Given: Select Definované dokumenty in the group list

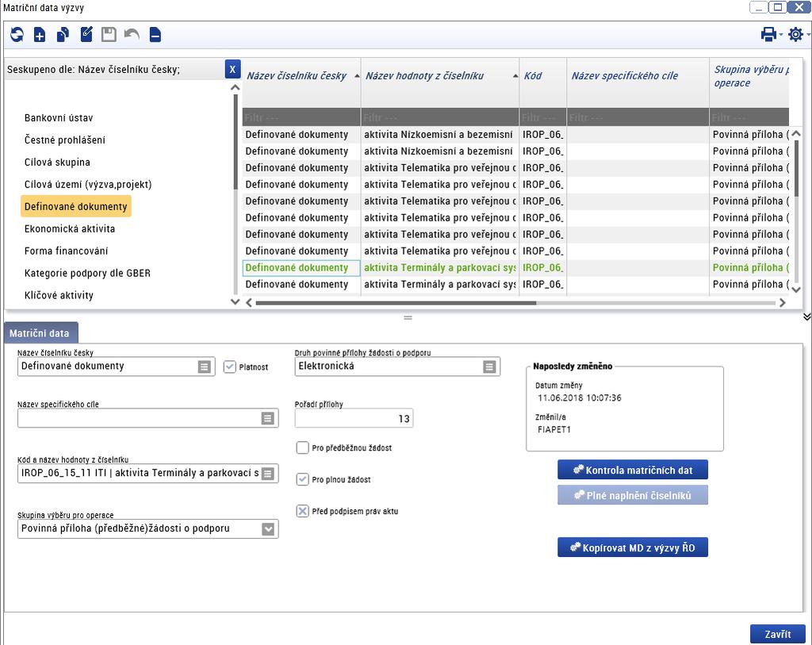Looking at the screenshot, I should (x=75, y=206).
